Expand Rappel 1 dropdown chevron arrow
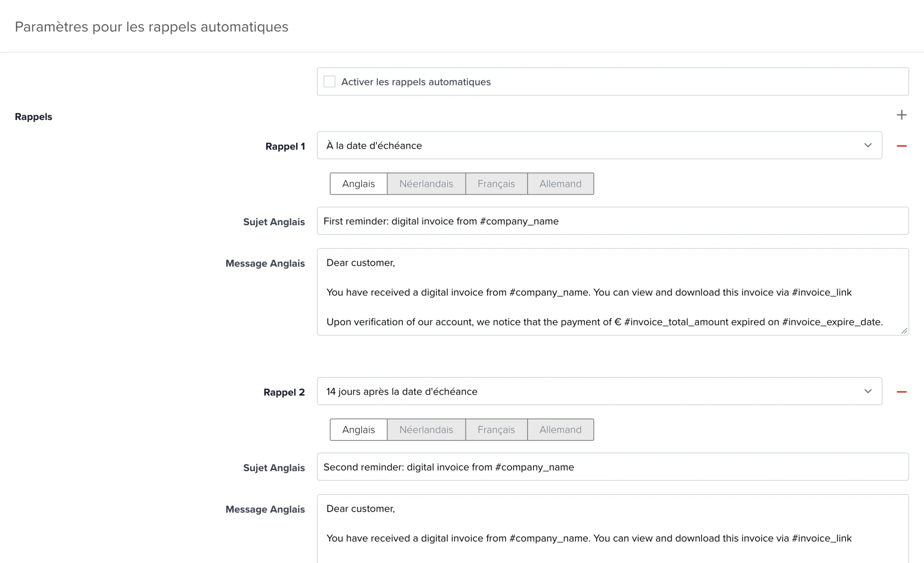The height and width of the screenshot is (563, 924). (x=868, y=145)
